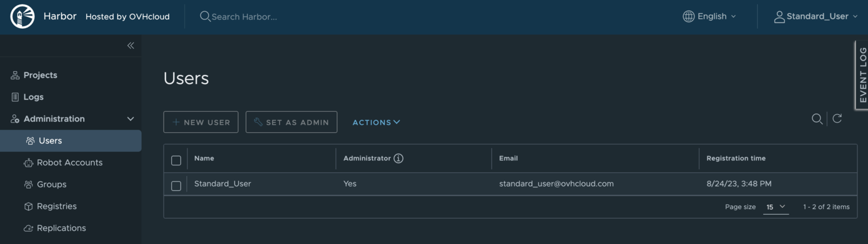Open the Event Log side tab
Screen dimensions: 868x244
point(862,75)
